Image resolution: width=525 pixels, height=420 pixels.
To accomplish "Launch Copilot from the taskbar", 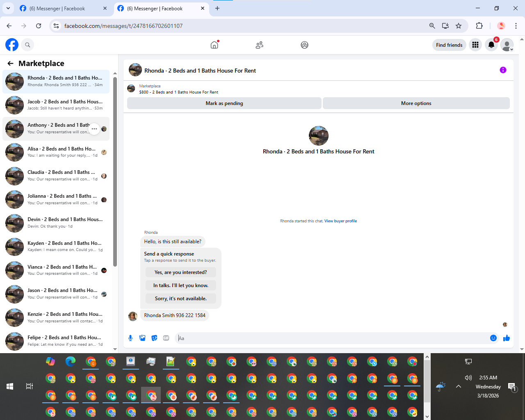I will point(50,361).
